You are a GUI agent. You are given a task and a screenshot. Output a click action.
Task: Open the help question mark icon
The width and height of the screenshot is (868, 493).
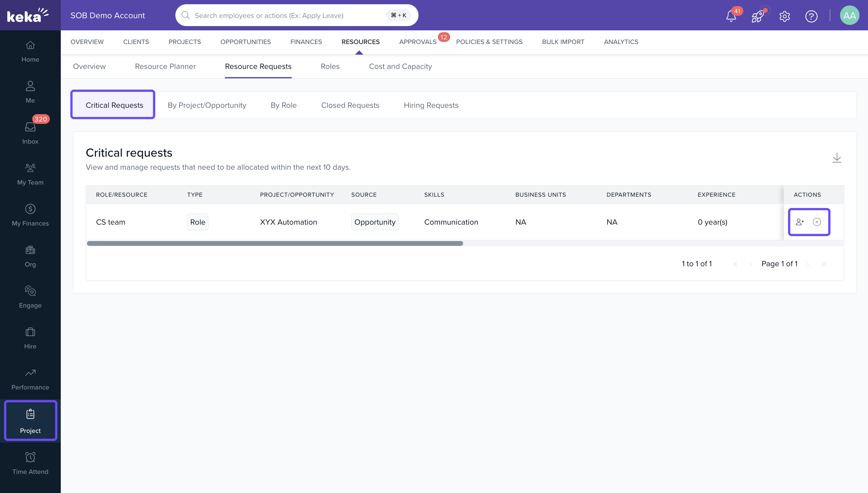point(811,16)
